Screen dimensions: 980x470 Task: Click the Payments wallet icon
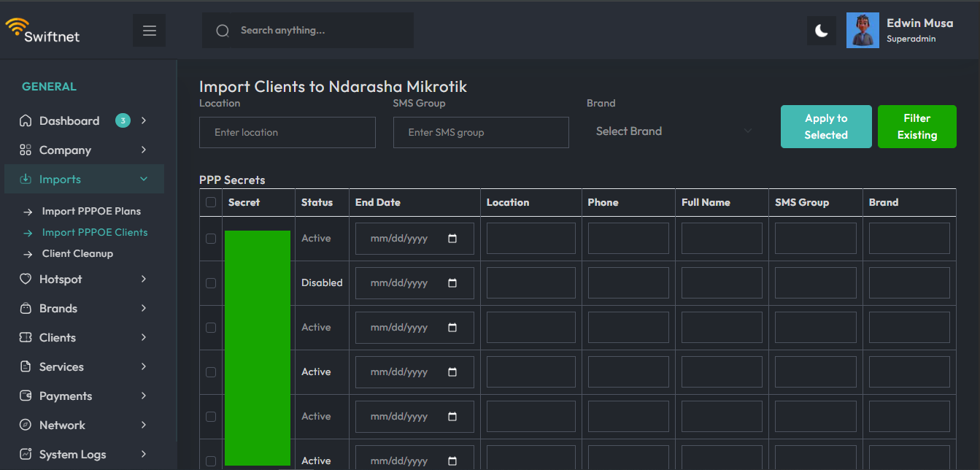(x=26, y=396)
